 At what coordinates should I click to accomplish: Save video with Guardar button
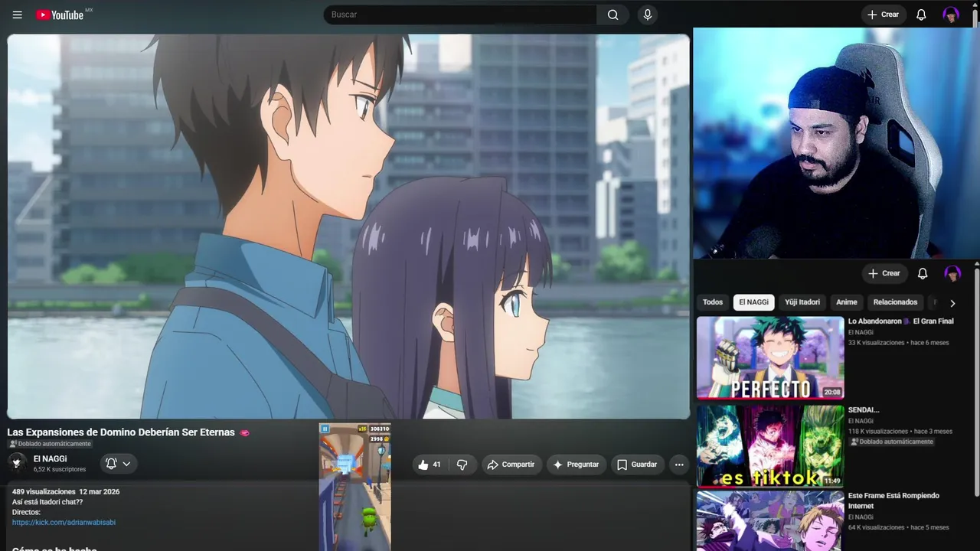637,465
